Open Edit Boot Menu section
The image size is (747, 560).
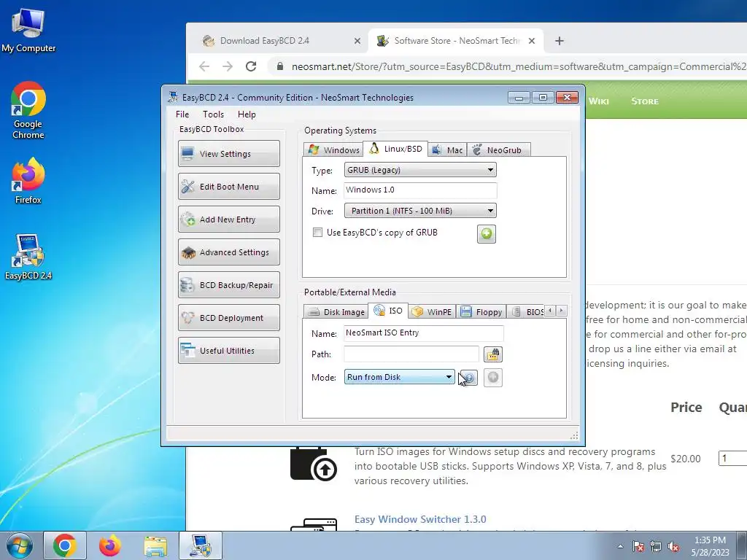coord(228,186)
